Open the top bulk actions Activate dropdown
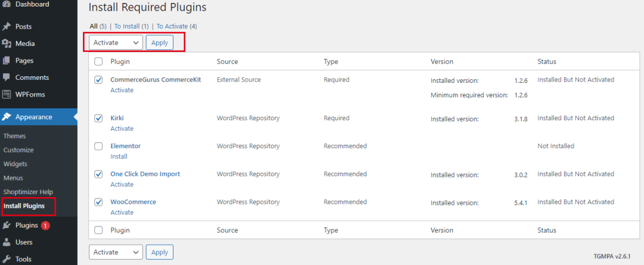Viewport: 644px width, 265px height. pos(116,43)
